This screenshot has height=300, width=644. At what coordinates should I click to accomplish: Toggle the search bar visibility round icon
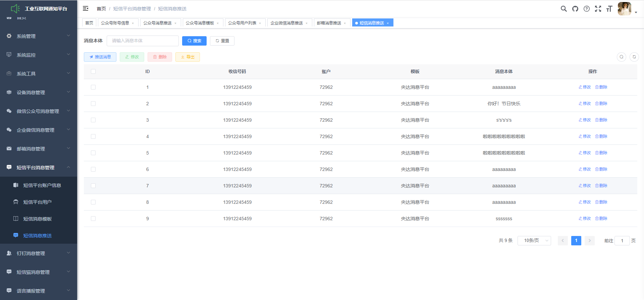coord(622,57)
